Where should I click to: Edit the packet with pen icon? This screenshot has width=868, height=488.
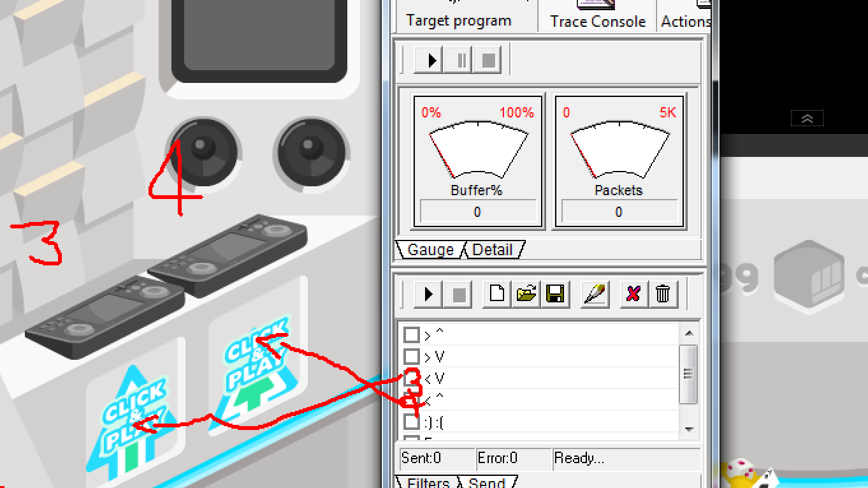coord(595,294)
